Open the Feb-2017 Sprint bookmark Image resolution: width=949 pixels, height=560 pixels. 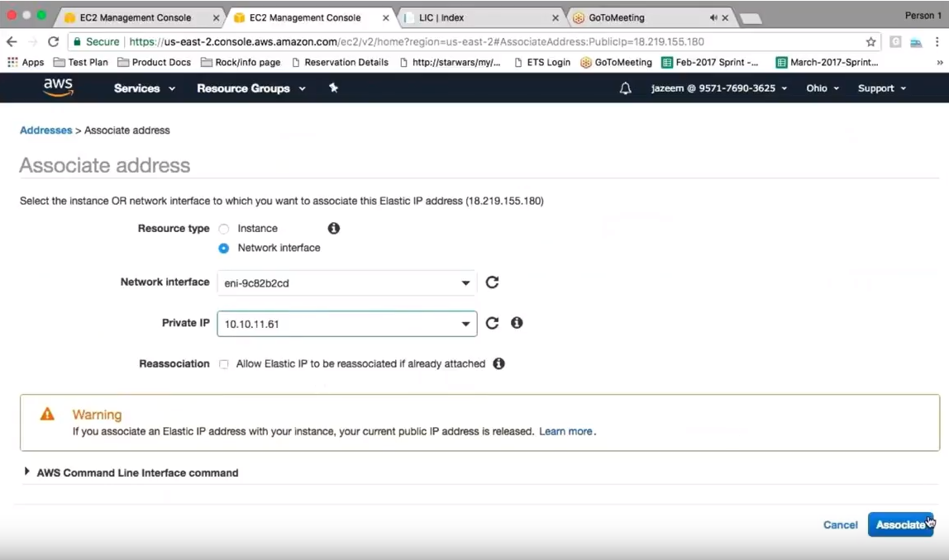point(710,62)
